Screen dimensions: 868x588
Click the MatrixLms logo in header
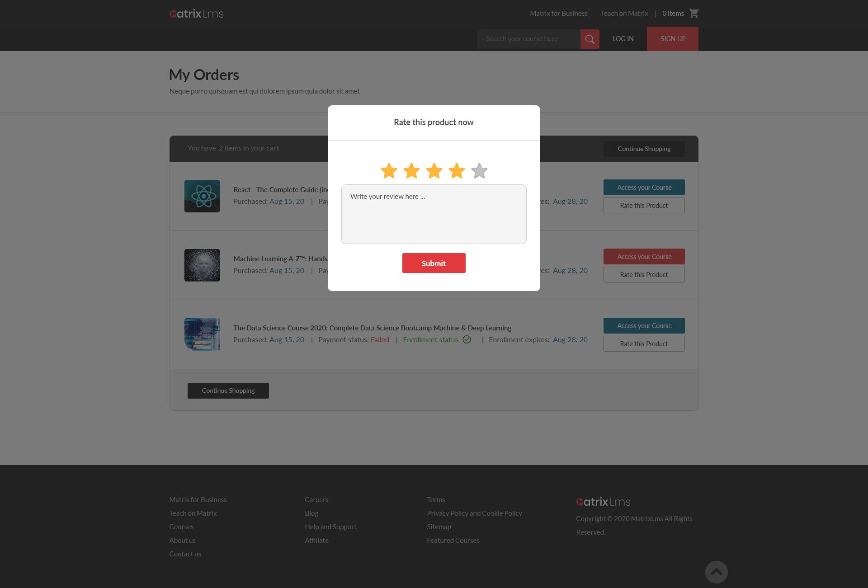pyautogui.click(x=196, y=14)
